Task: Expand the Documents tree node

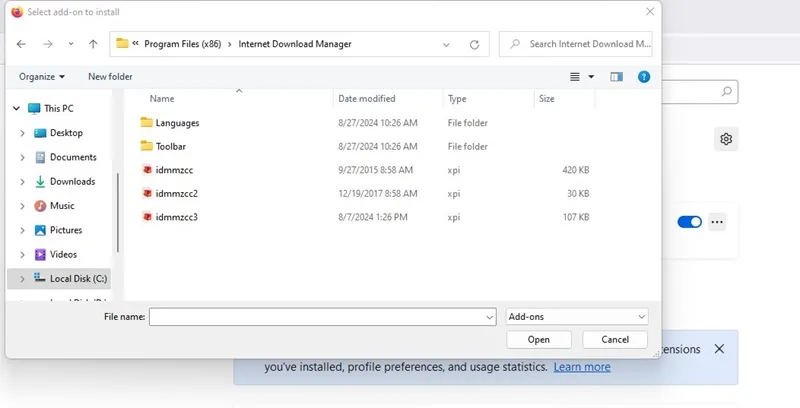Action: [22, 158]
